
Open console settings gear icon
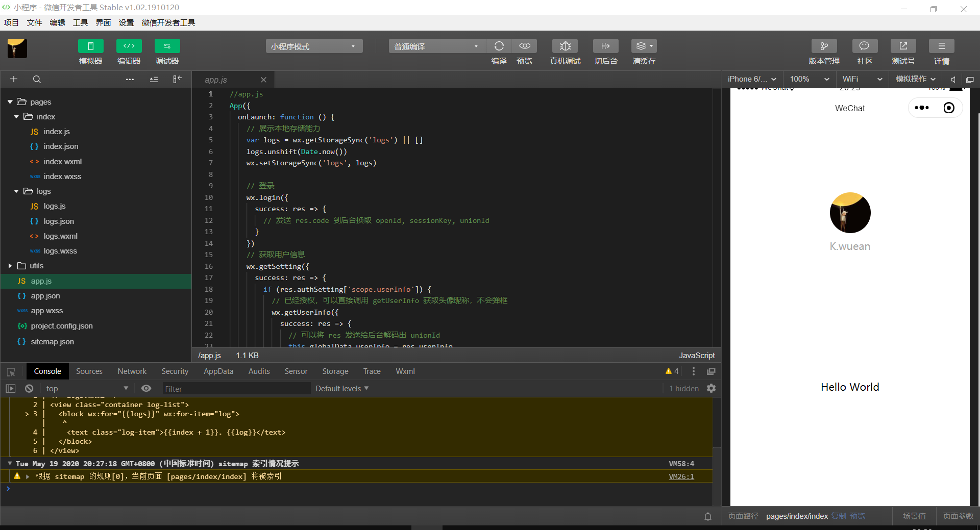(x=711, y=389)
